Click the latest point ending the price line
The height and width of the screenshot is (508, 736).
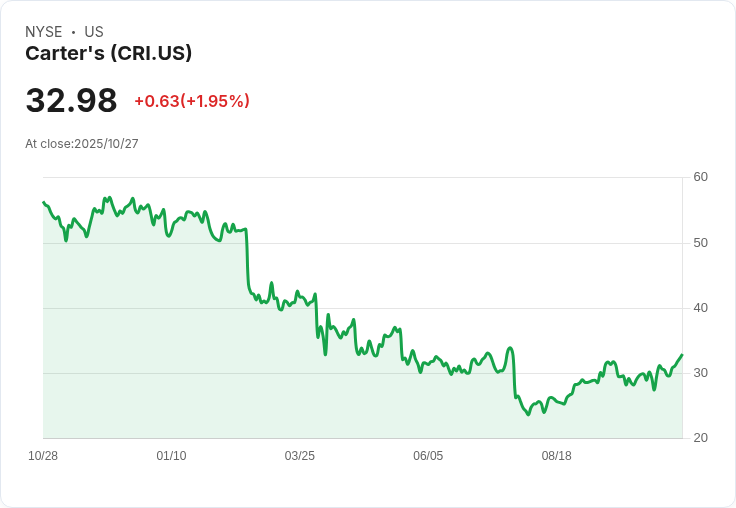click(x=682, y=355)
